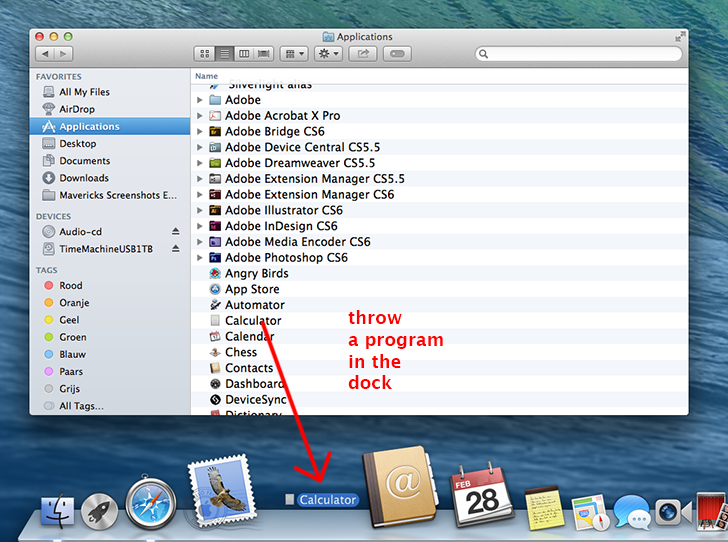Screen dimensions: 728x542
Task: Switch Finder to Cover Flow view
Action: point(264,54)
